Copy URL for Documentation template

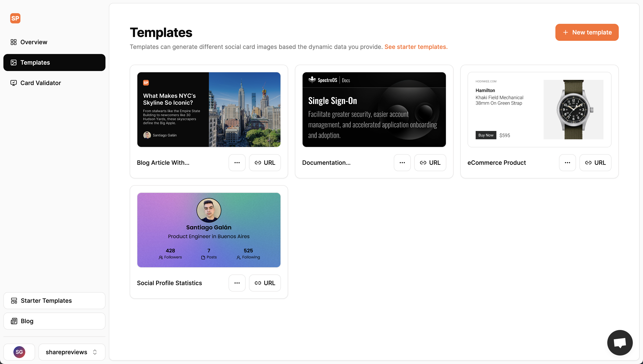[x=430, y=162]
